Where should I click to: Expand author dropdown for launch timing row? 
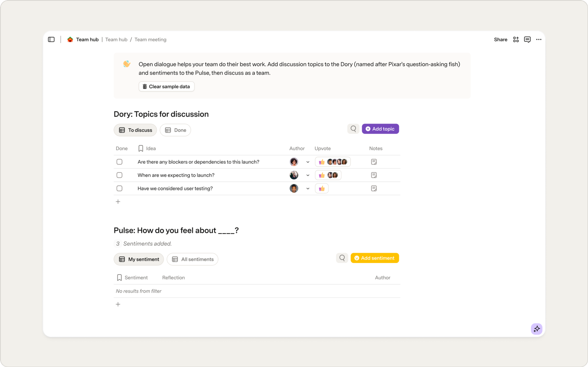pyautogui.click(x=308, y=175)
